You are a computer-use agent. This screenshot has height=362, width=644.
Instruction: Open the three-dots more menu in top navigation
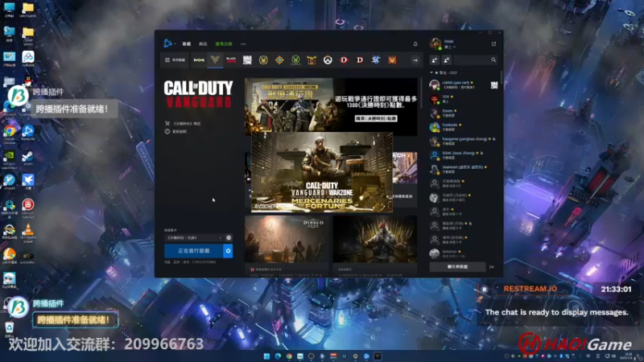point(243,44)
